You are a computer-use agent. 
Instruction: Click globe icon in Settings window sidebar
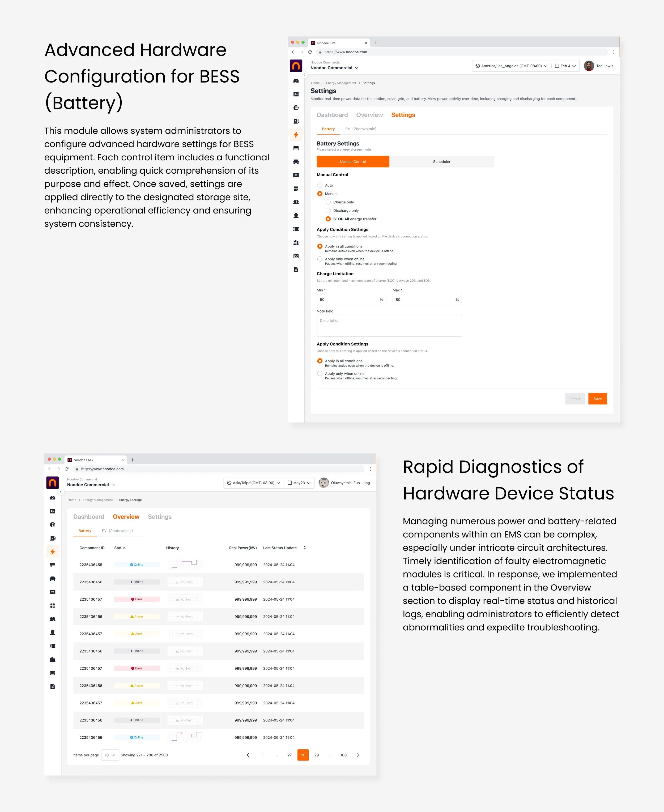pos(296,108)
